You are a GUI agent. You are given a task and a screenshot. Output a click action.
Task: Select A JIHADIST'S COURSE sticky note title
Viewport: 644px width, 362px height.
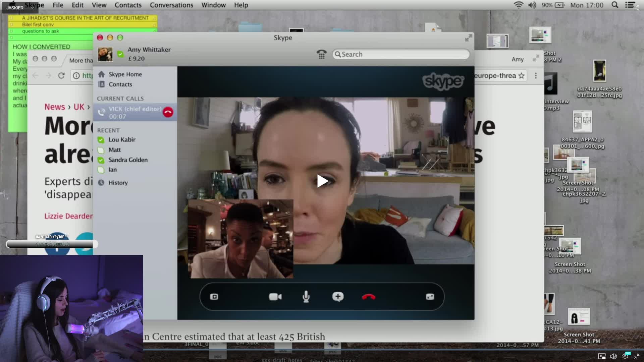(x=85, y=18)
